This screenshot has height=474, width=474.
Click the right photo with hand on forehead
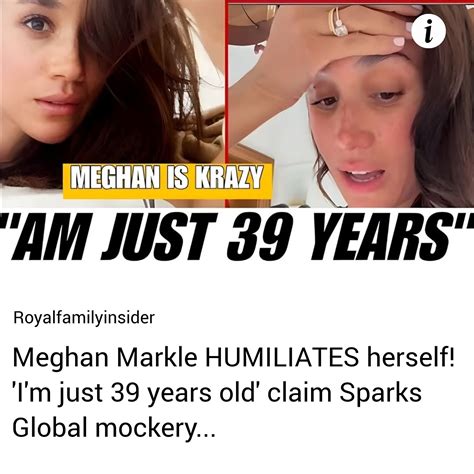click(350, 106)
